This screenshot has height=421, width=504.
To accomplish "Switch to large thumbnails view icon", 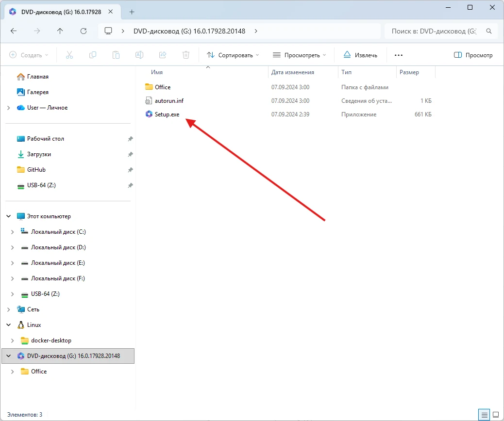I will 496,415.
